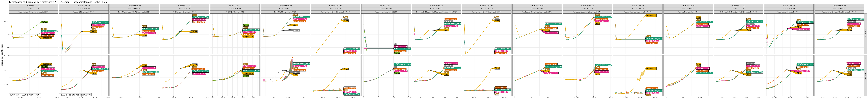This screenshot has height=102, width=868.
Task: Select header 'Test: fread(colClasses='Date') improved in #6107'
Action: 839,12
